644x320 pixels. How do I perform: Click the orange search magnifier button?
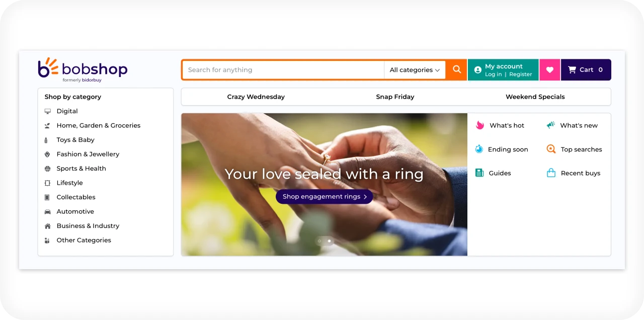tap(456, 70)
